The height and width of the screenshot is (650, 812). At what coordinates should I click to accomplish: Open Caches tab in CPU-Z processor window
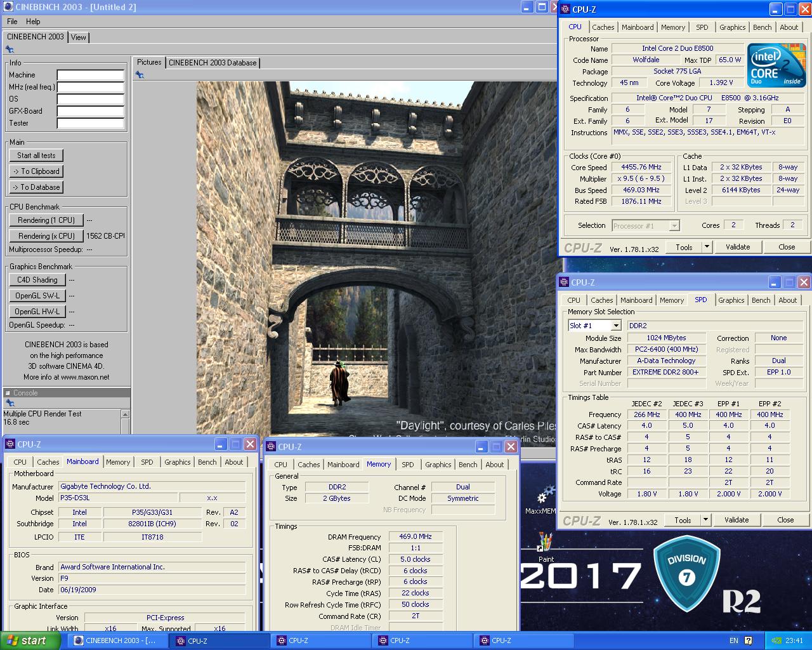(x=603, y=27)
